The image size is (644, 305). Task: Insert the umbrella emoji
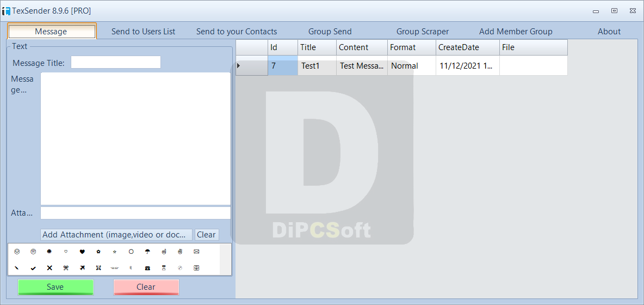click(x=148, y=251)
